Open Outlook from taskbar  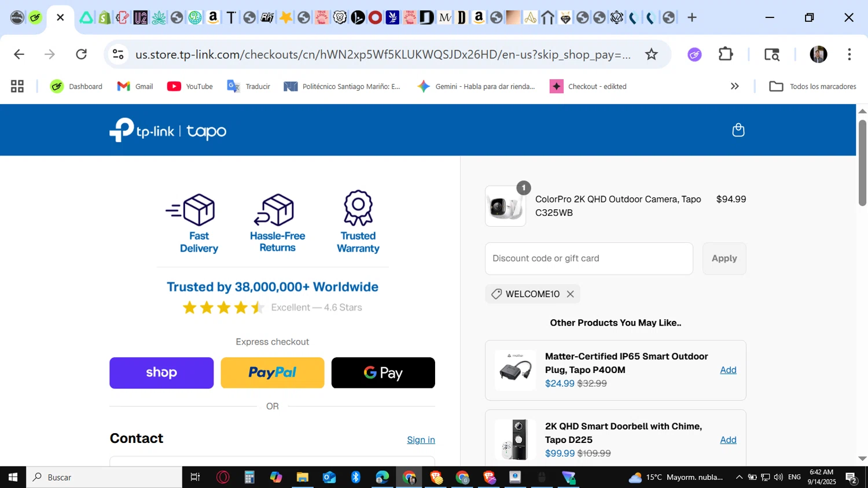tap(329, 477)
